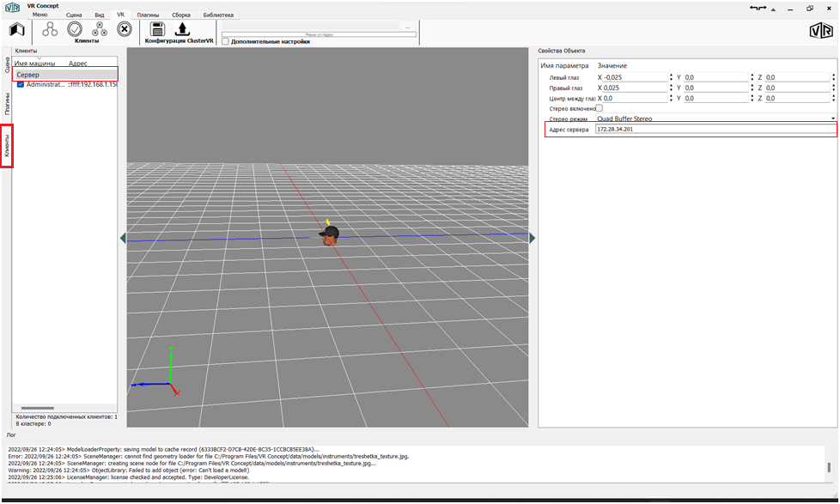Click stepper arrows of Левый глаз X
This screenshot has width=840, height=504.
pyautogui.click(x=672, y=77)
